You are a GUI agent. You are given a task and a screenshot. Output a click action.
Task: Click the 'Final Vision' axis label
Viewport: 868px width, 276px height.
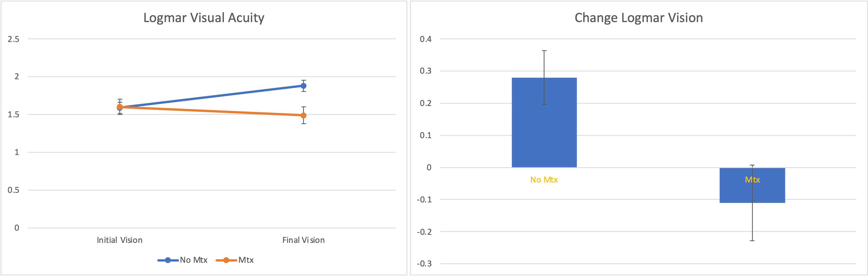(x=303, y=240)
